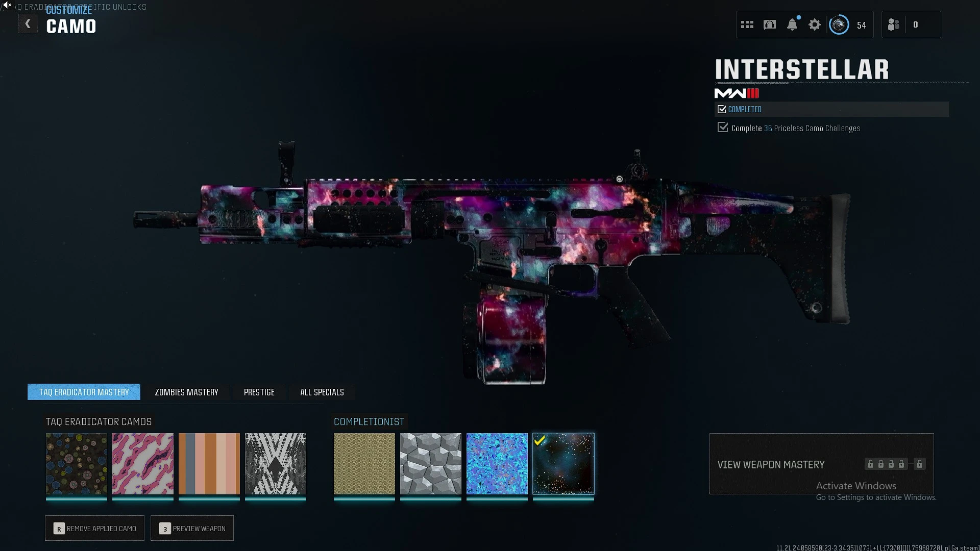
Task: Click the muted speaker icon at top left
Action: pyautogui.click(x=7, y=5)
